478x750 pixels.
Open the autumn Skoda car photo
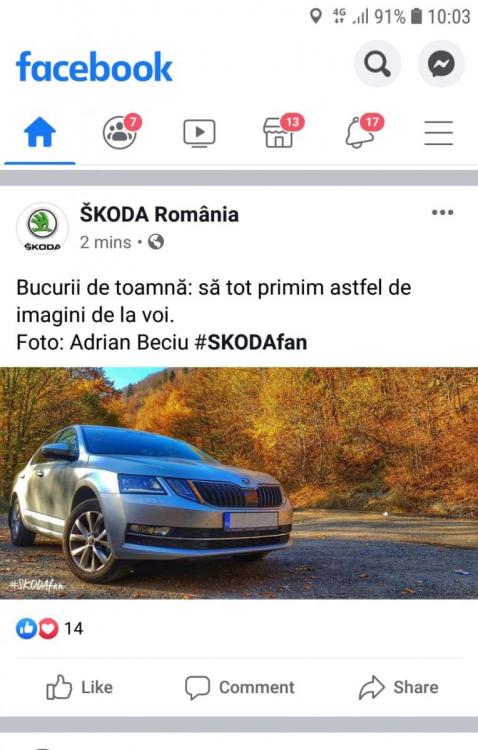[239, 483]
